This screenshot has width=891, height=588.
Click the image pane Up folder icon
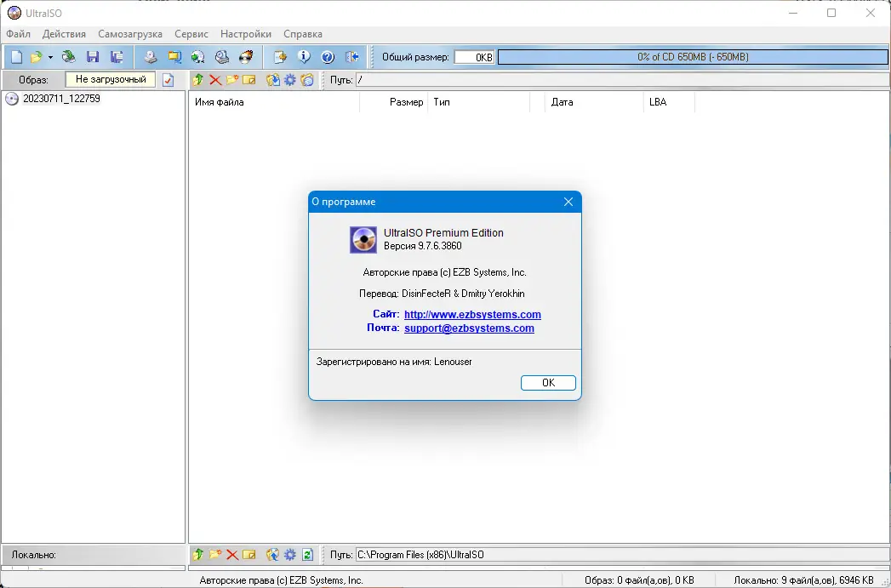(197, 80)
